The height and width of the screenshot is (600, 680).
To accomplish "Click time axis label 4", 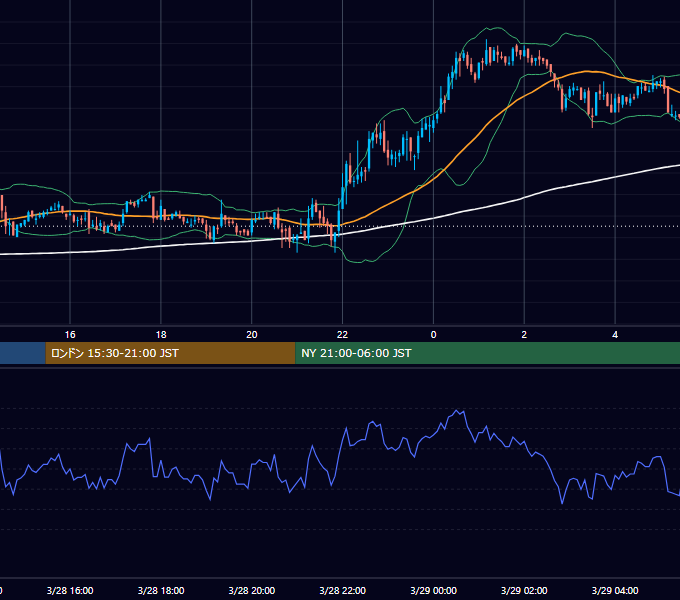I will pos(615,335).
